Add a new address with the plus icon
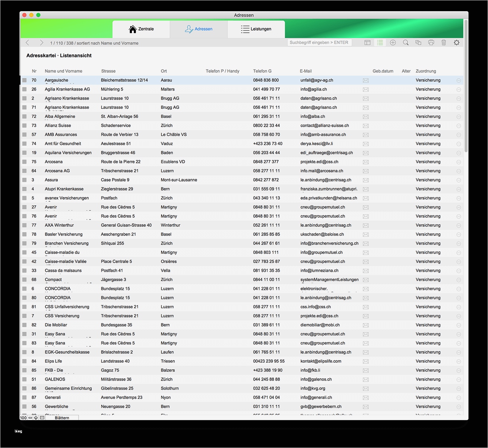This screenshot has width=488, height=448. [x=393, y=43]
